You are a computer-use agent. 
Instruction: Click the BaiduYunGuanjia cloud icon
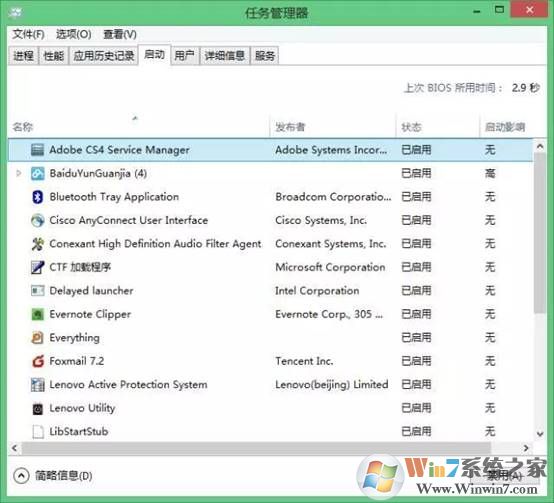click(37, 173)
